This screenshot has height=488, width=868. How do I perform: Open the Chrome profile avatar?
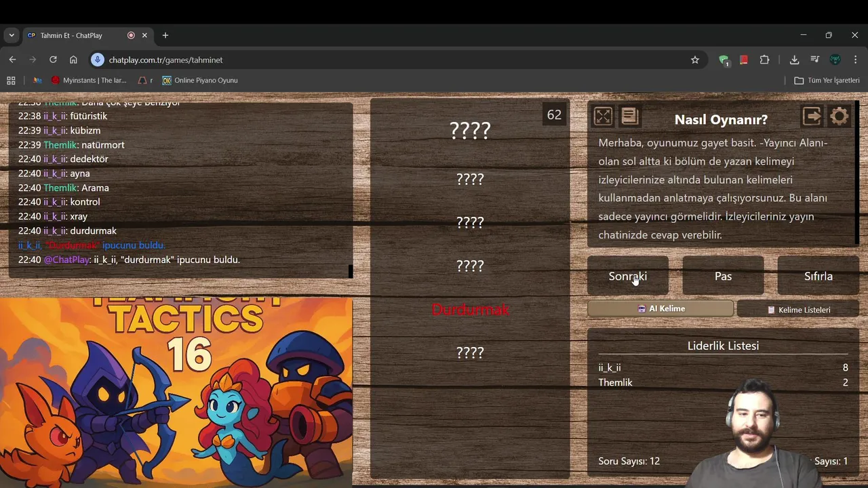(x=835, y=60)
